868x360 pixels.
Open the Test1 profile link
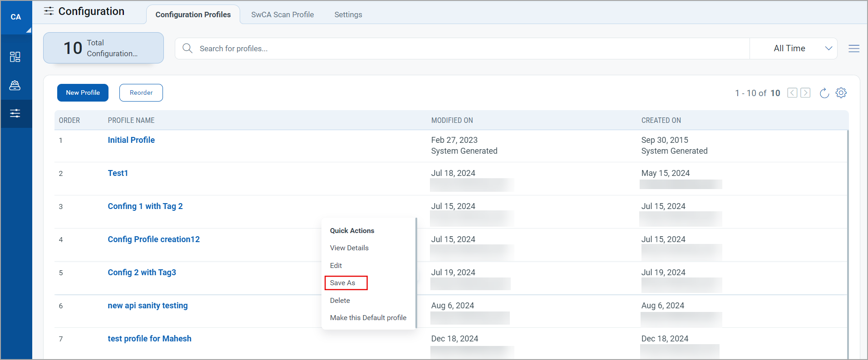(x=118, y=173)
